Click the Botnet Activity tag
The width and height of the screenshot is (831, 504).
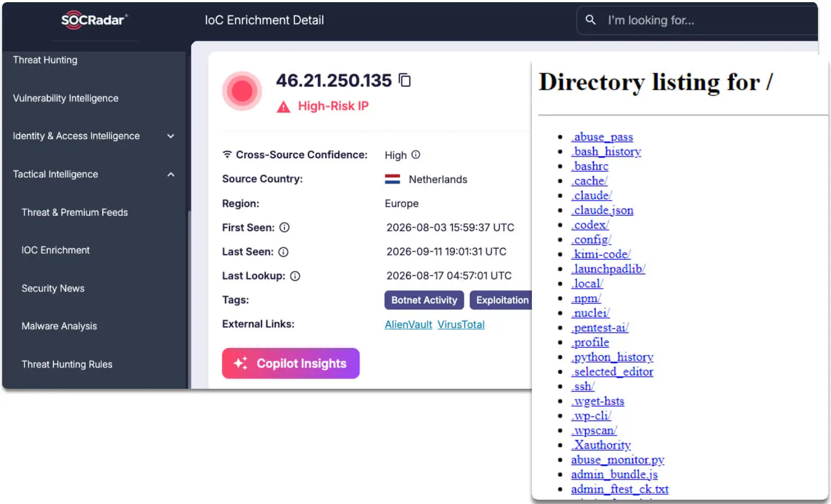click(x=424, y=300)
